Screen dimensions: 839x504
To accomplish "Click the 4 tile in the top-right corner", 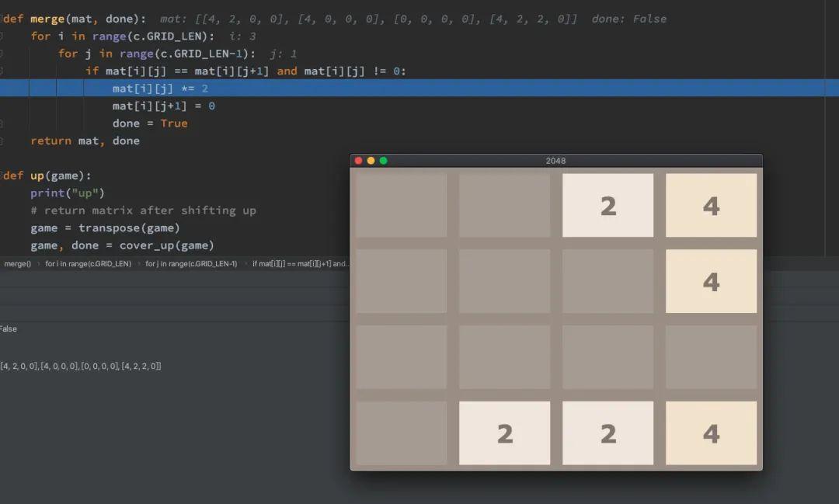I will [711, 205].
